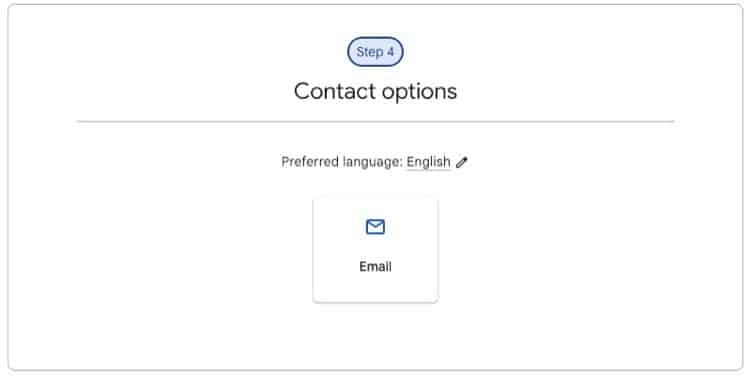Click the horizontal divider below the Contact options heading
Screen dimensions: 750x380
pos(375,122)
